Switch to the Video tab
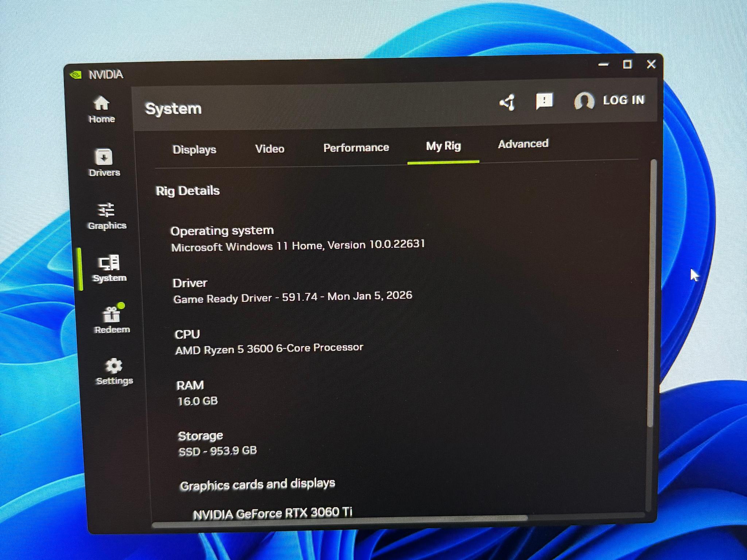 point(270,149)
